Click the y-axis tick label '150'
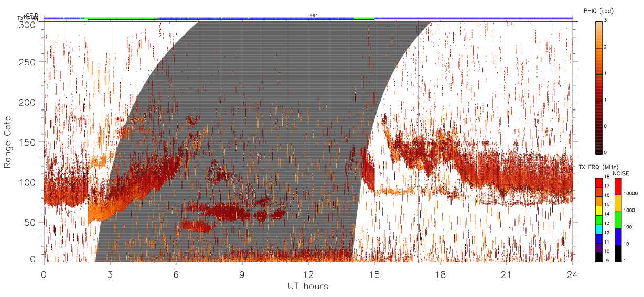Screen dimensions: 644x297 coord(28,142)
